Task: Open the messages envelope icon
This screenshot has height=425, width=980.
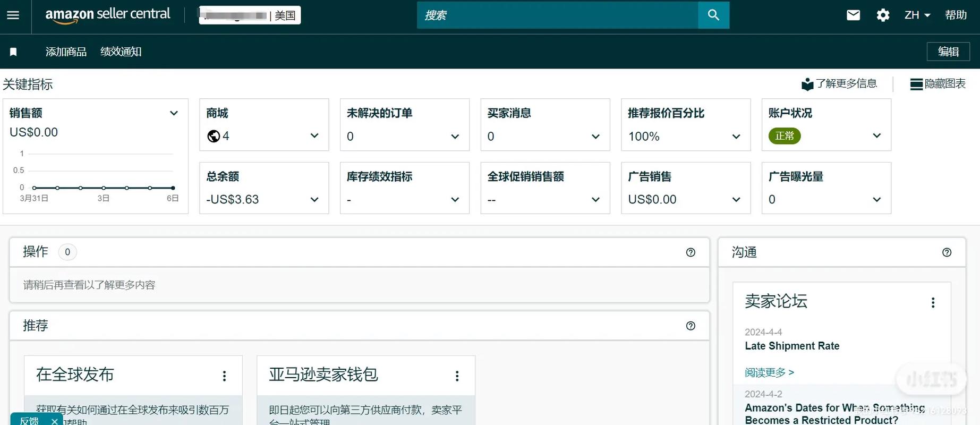Action: [853, 15]
